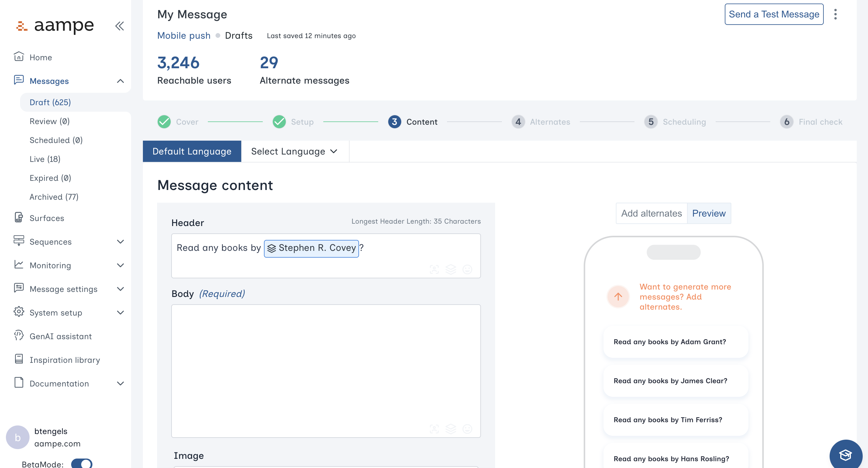Click the Documentation page icon
The image size is (868, 468).
tap(19, 383)
